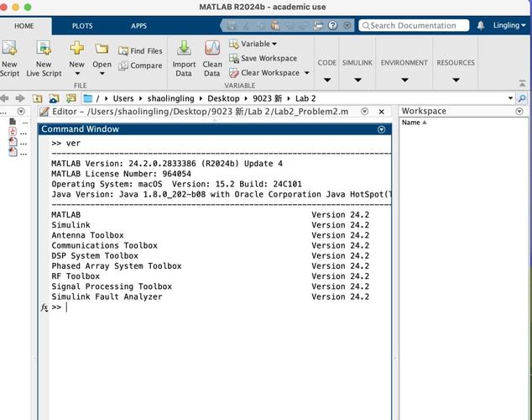Open the address bar history dropdown
The width and height of the screenshot is (532, 420).
(x=510, y=98)
